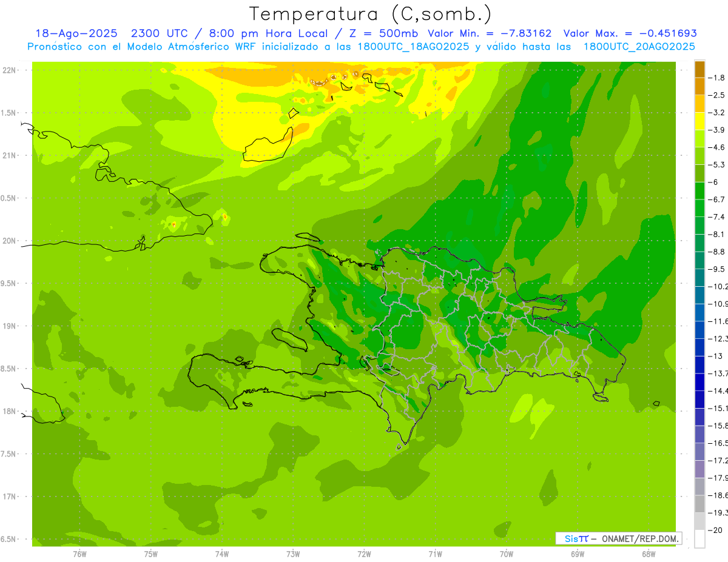Click the '-4.6' color scale value

tap(717, 147)
